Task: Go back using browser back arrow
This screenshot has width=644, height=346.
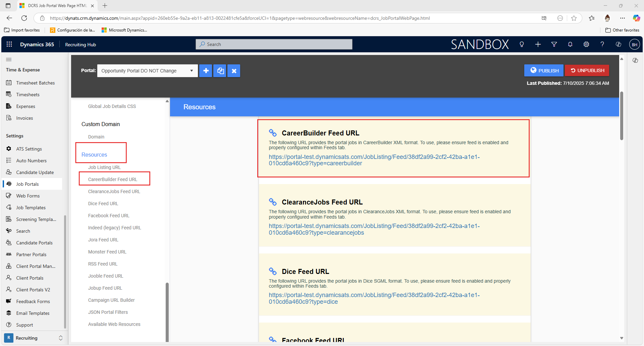Action: click(x=9, y=18)
